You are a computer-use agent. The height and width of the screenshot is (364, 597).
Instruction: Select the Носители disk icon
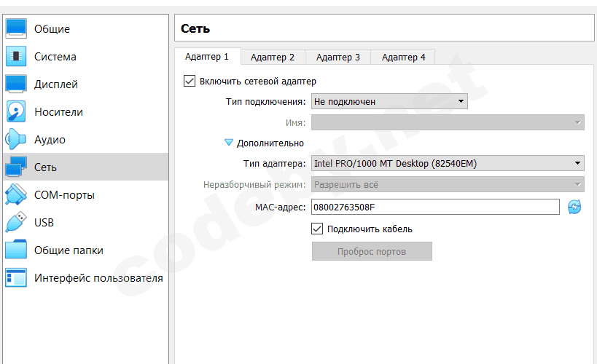pos(16,111)
